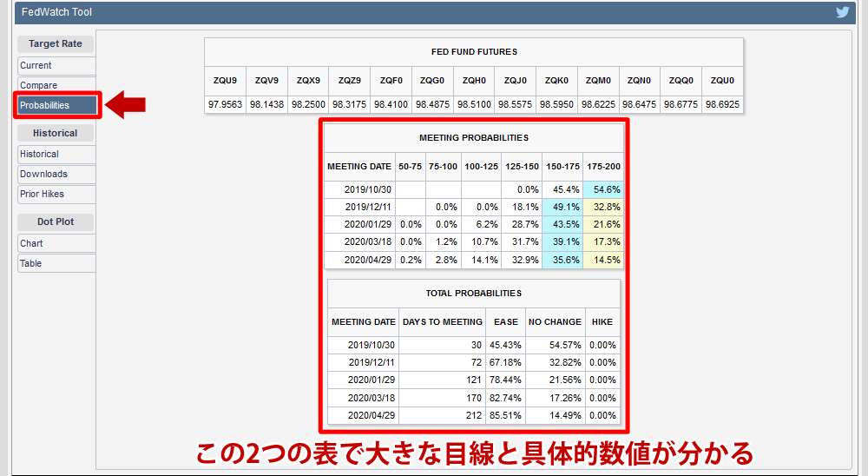Open the Historical sidebar item
This screenshot has height=476, width=868.
(x=56, y=155)
